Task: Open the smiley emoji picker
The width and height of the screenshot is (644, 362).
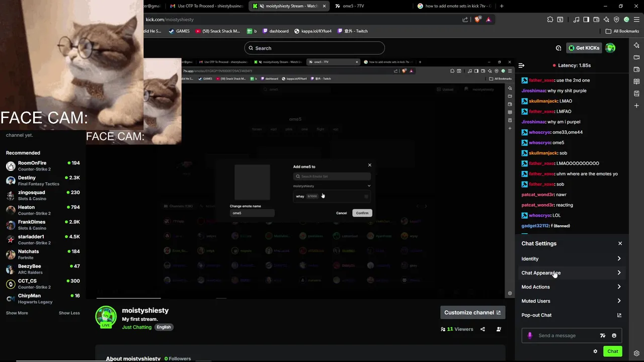Action: tap(614, 336)
